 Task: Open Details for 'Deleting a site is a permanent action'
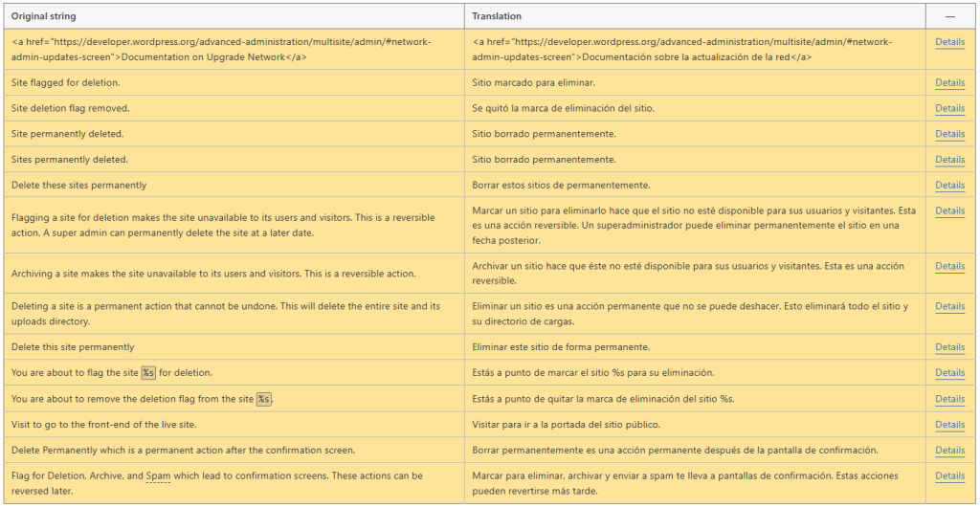[x=949, y=306]
